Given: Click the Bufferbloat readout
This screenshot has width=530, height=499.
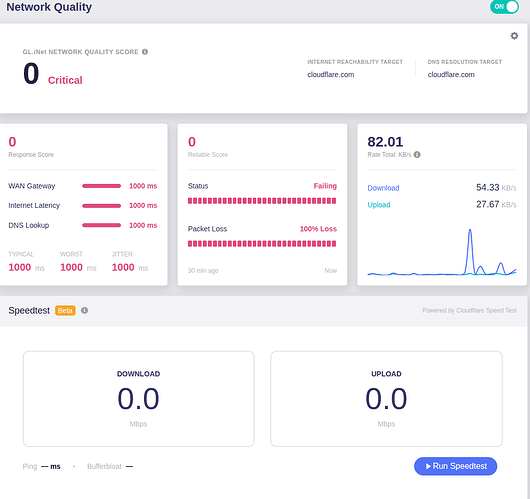Looking at the screenshot, I should (x=110, y=467).
